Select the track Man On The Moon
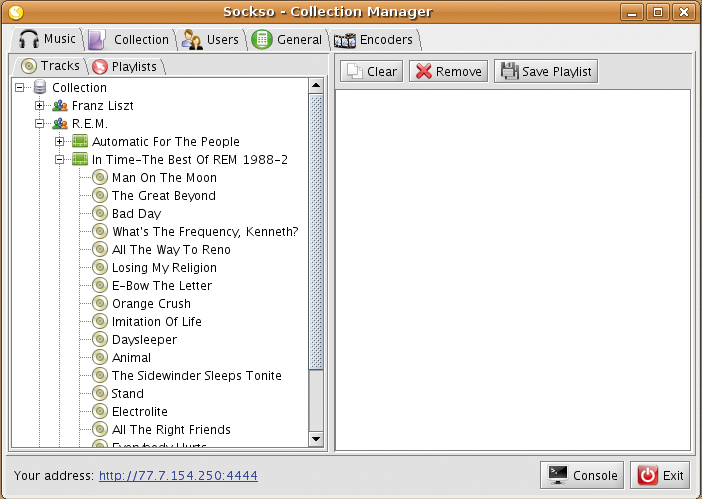 [x=164, y=178]
